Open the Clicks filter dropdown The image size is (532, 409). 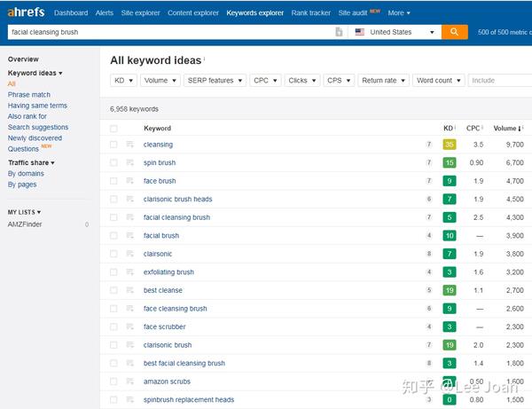click(302, 81)
